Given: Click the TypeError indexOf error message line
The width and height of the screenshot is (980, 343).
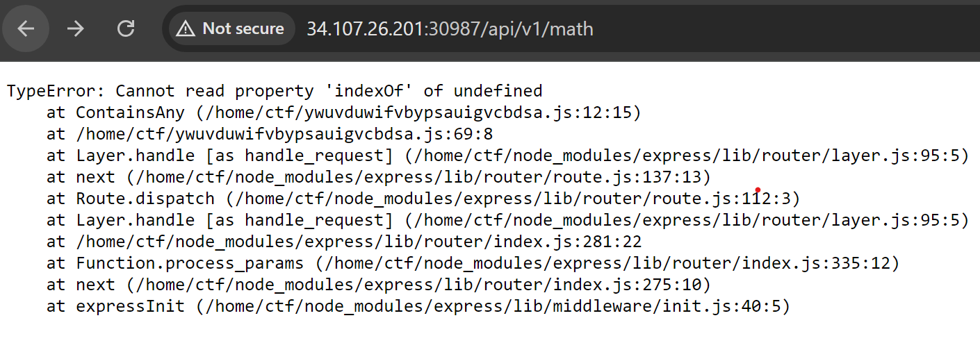Looking at the screenshot, I should tap(275, 91).
